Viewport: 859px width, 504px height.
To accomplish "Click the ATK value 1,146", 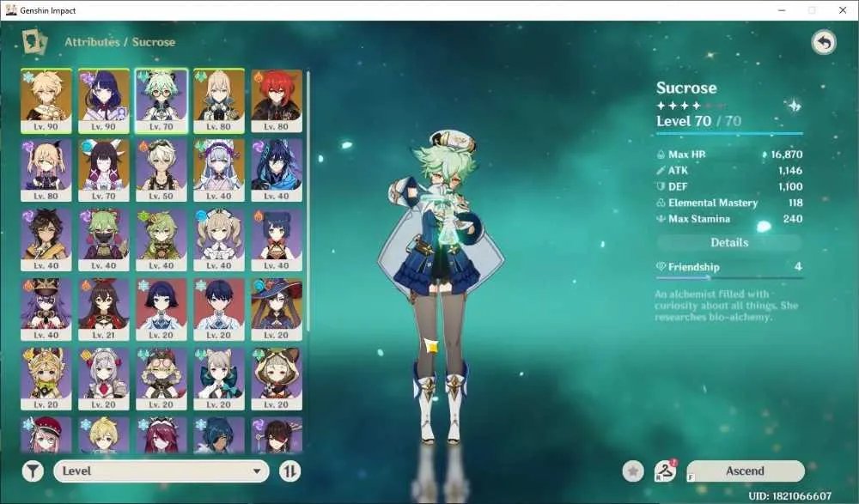I will point(790,170).
